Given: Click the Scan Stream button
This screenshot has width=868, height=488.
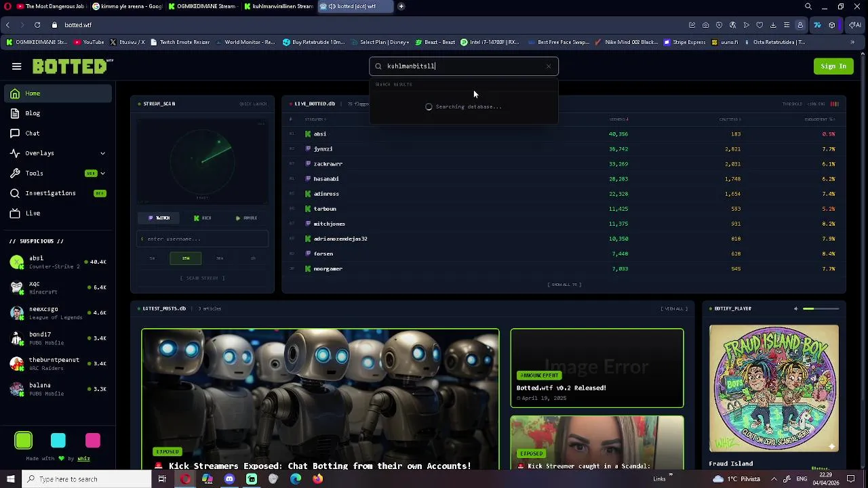Looking at the screenshot, I should pyautogui.click(x=202, y=278).
